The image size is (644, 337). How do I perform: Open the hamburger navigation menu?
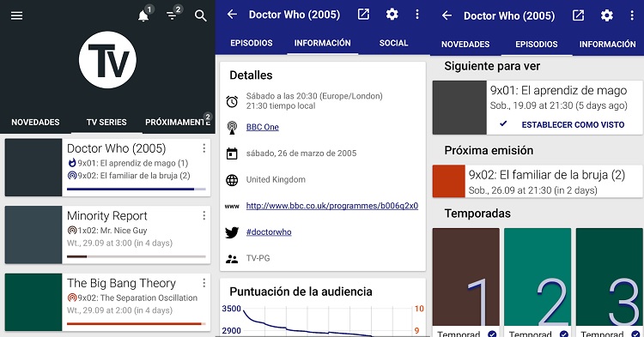(x=17, y=15)
